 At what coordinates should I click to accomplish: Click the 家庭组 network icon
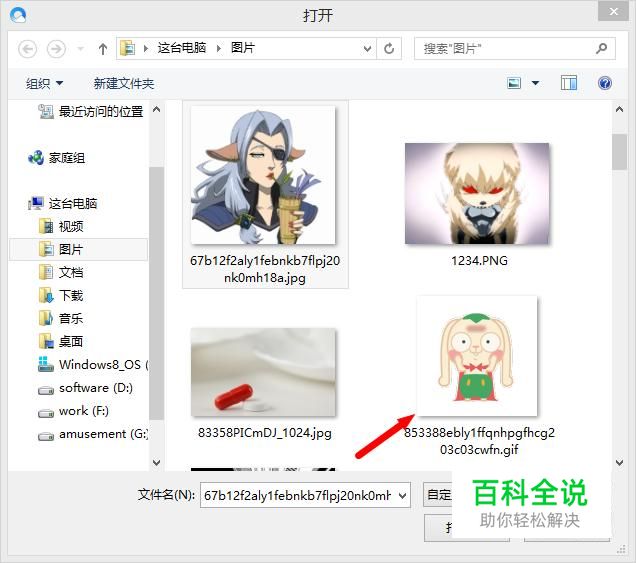point(36,158)
